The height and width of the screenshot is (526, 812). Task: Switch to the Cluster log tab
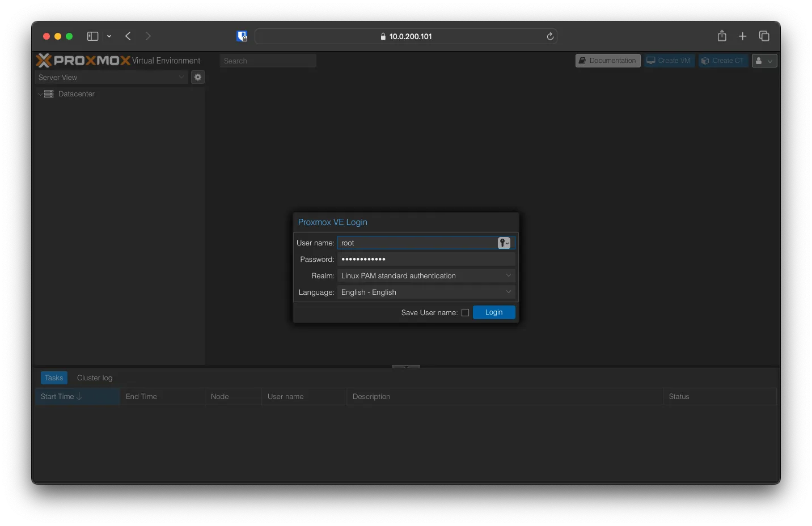[95, 378]
